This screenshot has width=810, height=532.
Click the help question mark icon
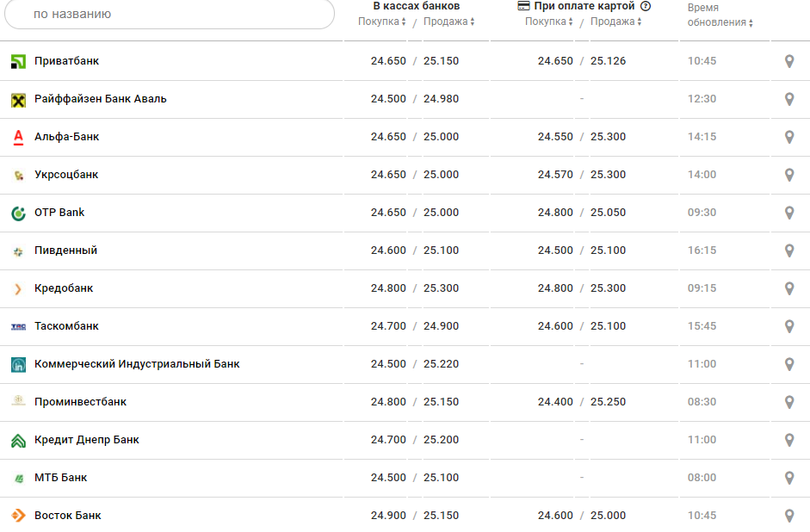(x=646, y=6)
